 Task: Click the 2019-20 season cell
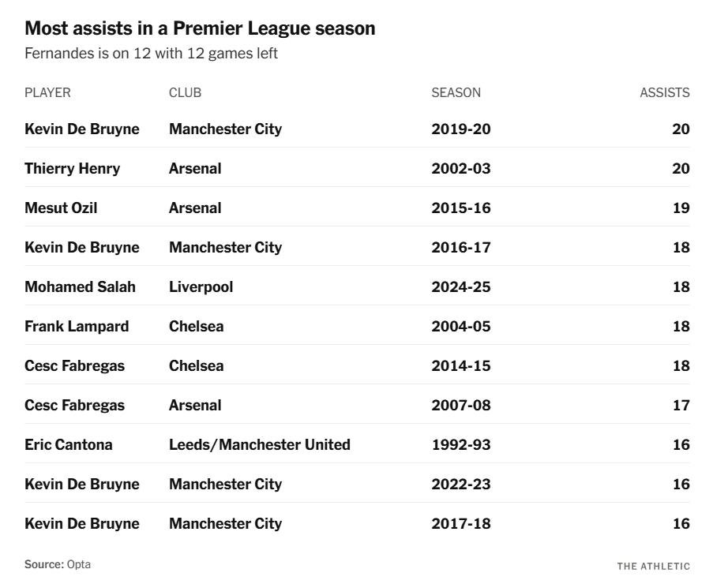click(460, 129)
